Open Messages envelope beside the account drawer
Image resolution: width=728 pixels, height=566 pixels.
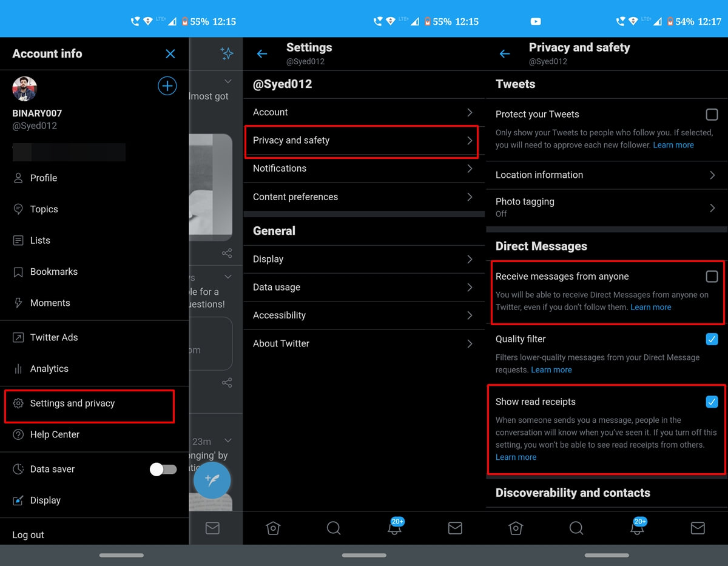[212, 528]
